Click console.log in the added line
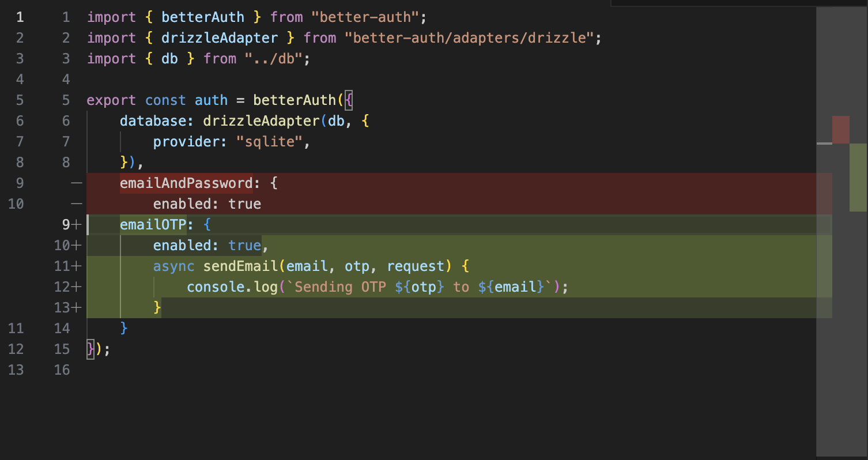 point(232,287)
